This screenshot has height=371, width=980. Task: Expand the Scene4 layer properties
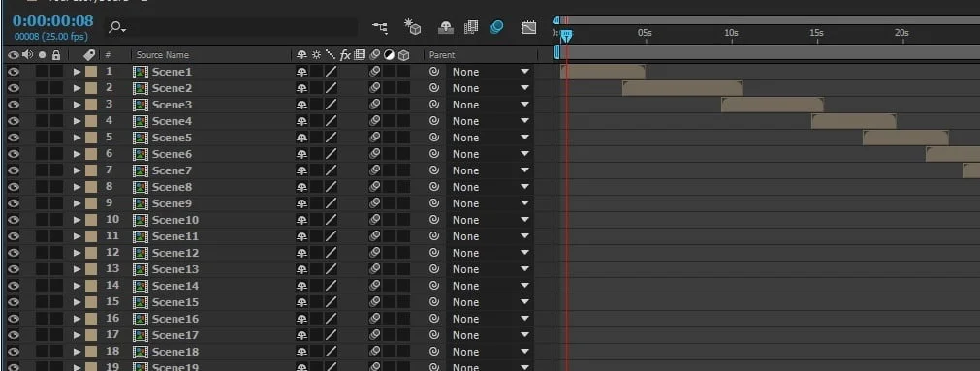(77, 121)
